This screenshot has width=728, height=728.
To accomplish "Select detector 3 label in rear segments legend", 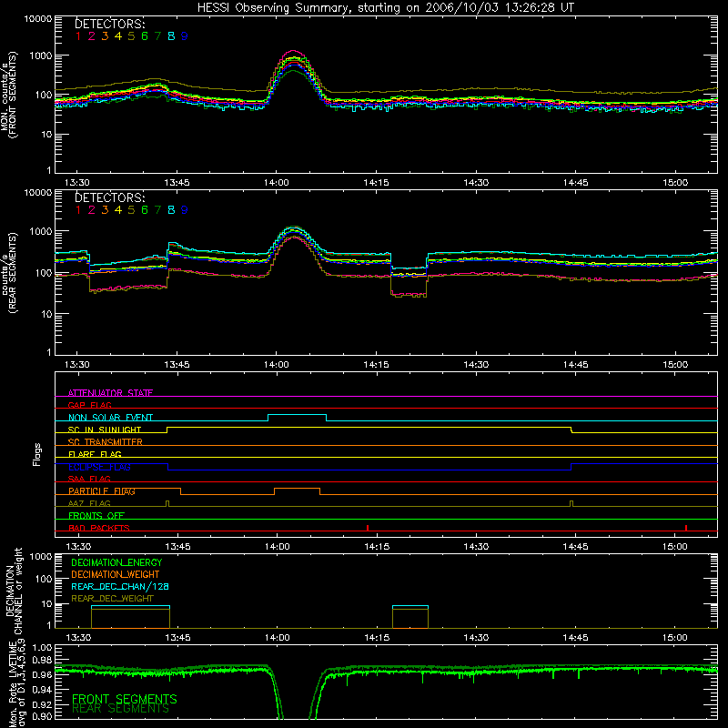I will click(x=105, y=210).
